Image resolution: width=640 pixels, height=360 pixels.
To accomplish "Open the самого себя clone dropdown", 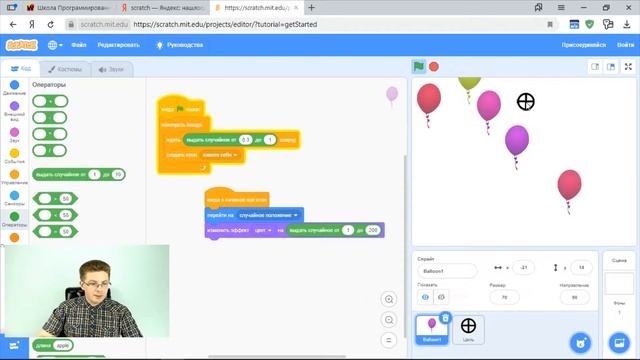I will [220, 155].
